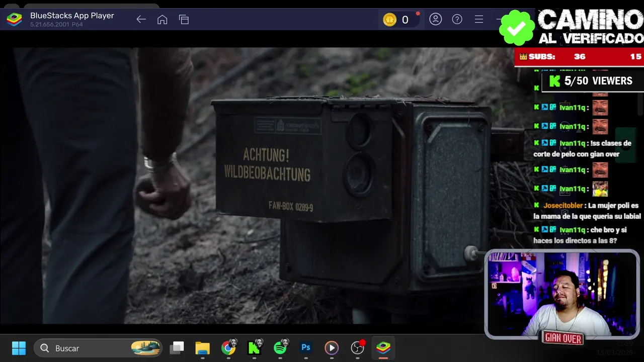
Task: Click the BlueStacks logo in title bar
Action: 14,20
